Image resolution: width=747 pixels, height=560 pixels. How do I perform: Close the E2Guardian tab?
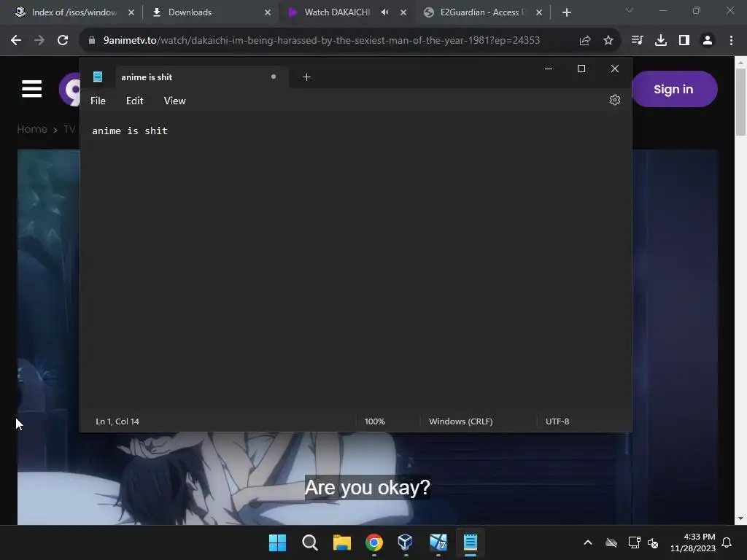(x=539, y=12)
